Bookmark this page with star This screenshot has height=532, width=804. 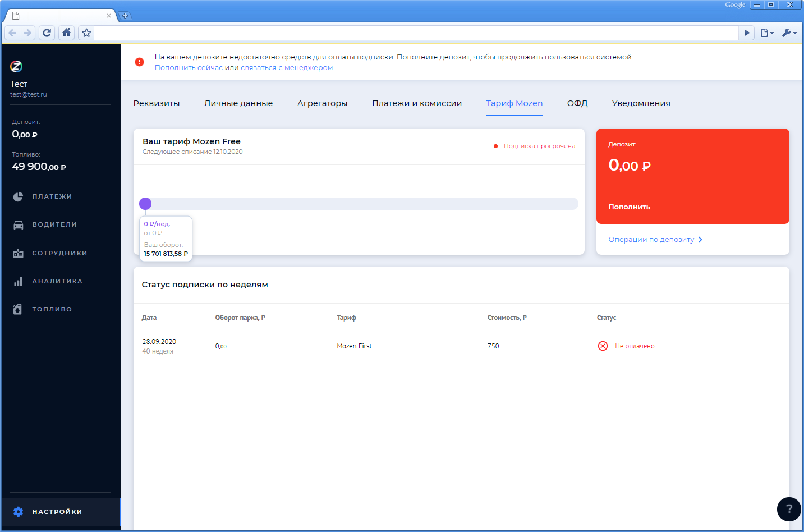point(86,33)
